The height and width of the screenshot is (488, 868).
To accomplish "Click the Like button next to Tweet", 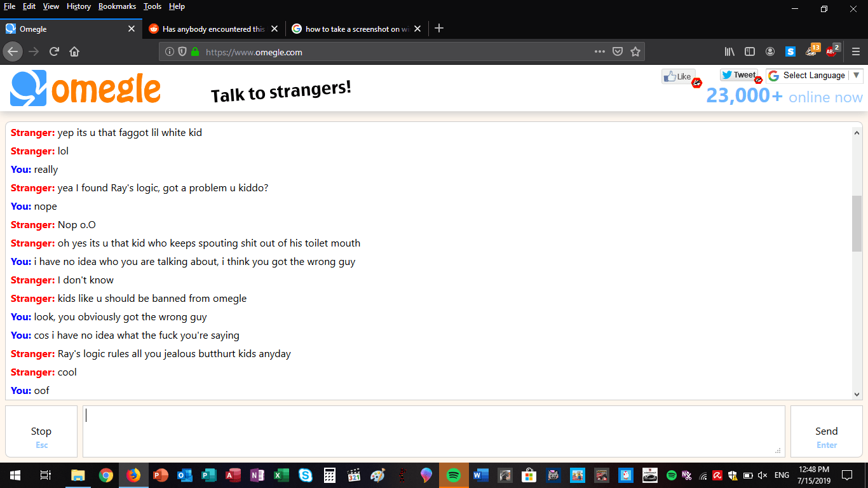I will pyautogui.click(x=677, y=76).
